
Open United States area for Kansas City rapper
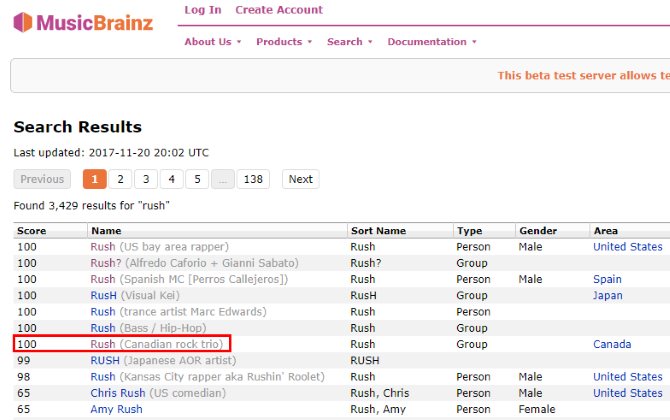click(x=628, y=377)
